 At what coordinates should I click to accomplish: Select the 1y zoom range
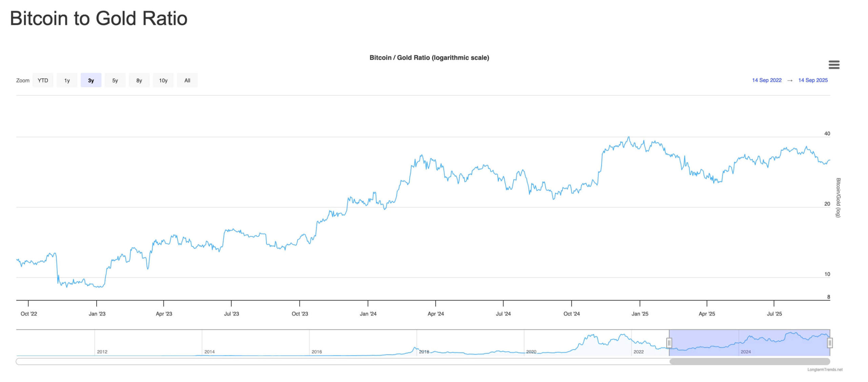67,80
